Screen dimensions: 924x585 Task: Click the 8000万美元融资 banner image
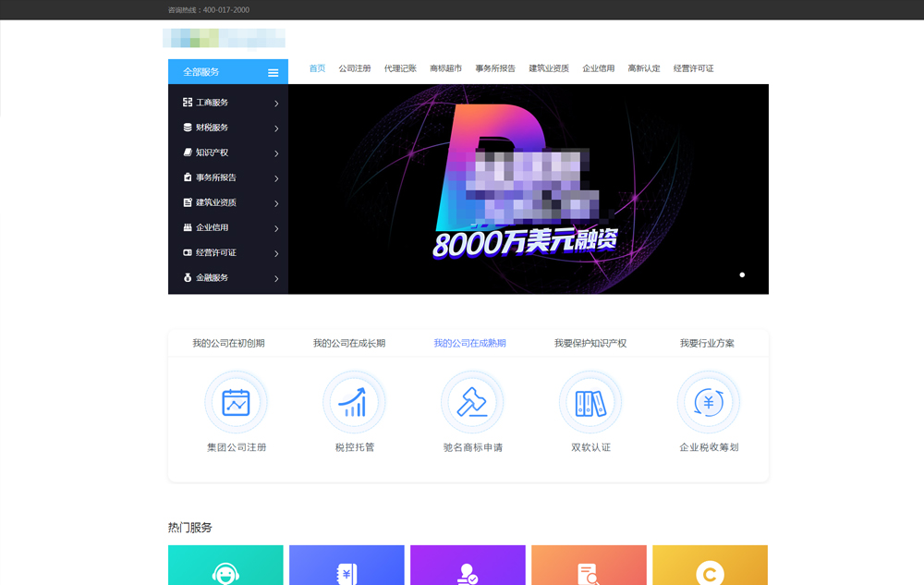tap(528, 189)
